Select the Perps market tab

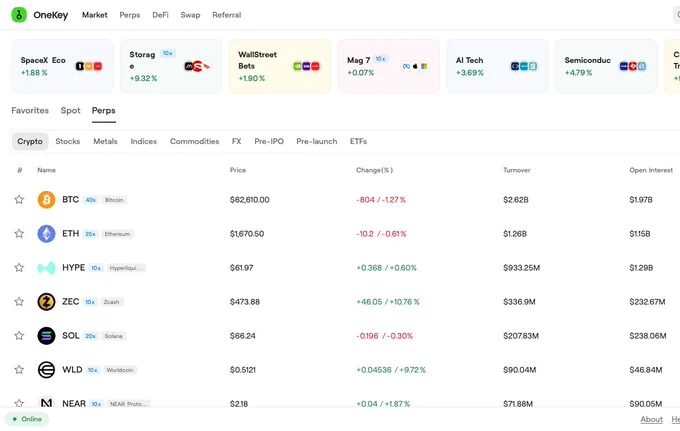104,111
